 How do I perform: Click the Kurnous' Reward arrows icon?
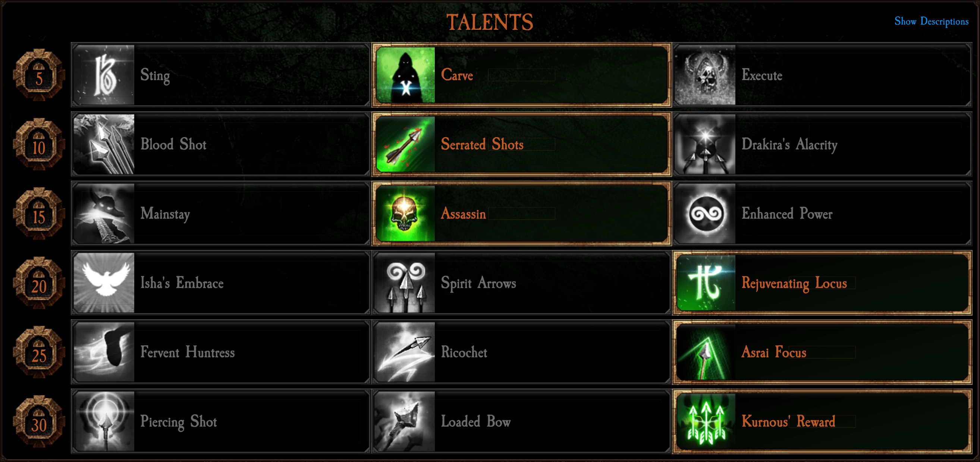pos(706,421)
